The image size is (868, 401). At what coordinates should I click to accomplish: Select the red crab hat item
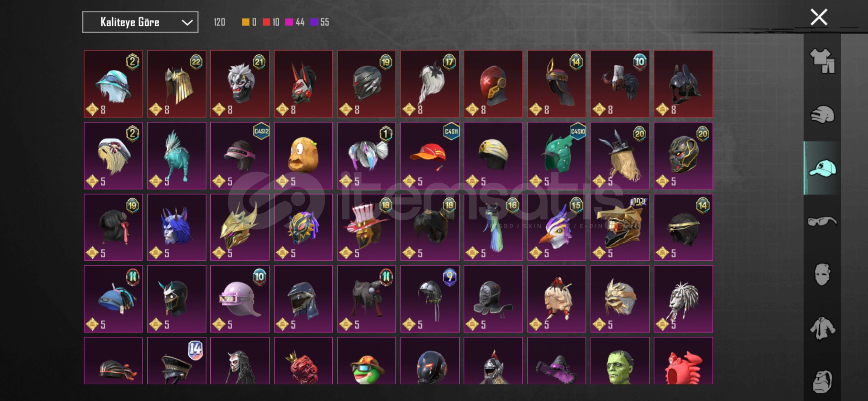pyautogui.click(x=683, y=361)
